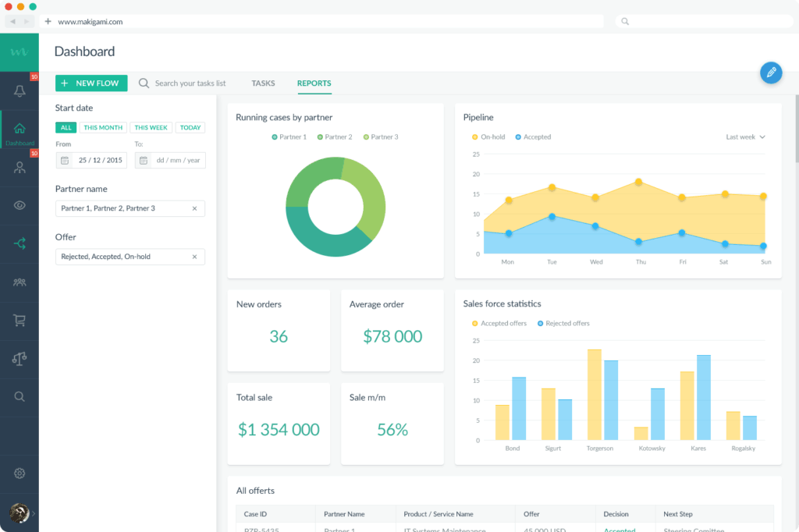The height and width of the screenshot is (532, 799).
Task: Clear the Offer filter with X
Action: [194, 257]
